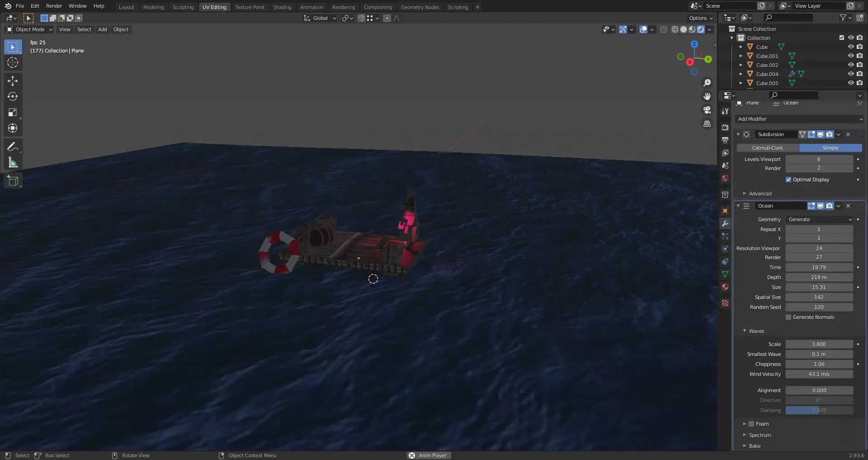Open the viewport Object menu

[121, 29]
